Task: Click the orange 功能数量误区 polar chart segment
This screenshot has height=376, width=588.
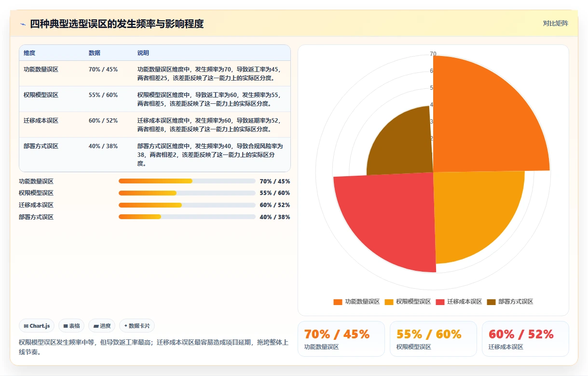Action: pos(482,121)
